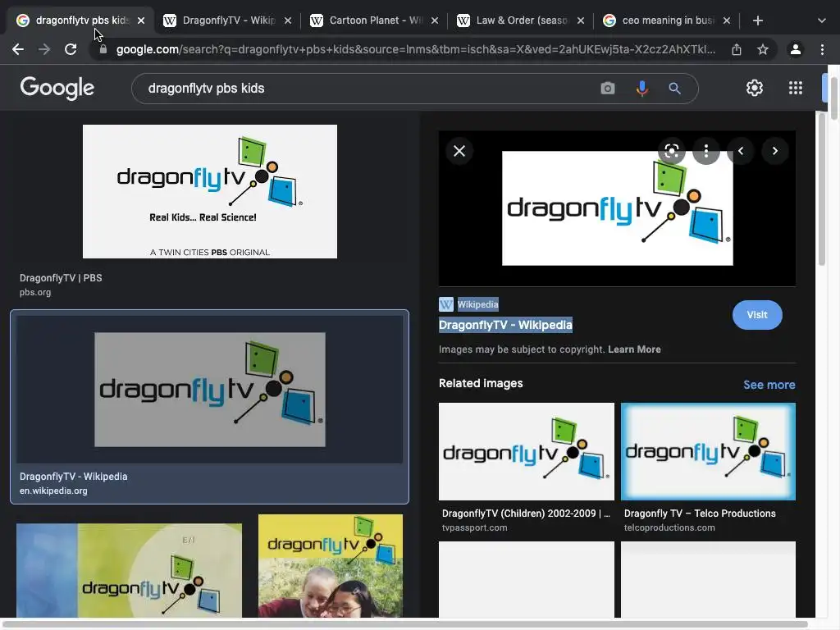
Task: Click en.wikipedia.org source text
Action: pyautogui.click(x=53, y=491)
